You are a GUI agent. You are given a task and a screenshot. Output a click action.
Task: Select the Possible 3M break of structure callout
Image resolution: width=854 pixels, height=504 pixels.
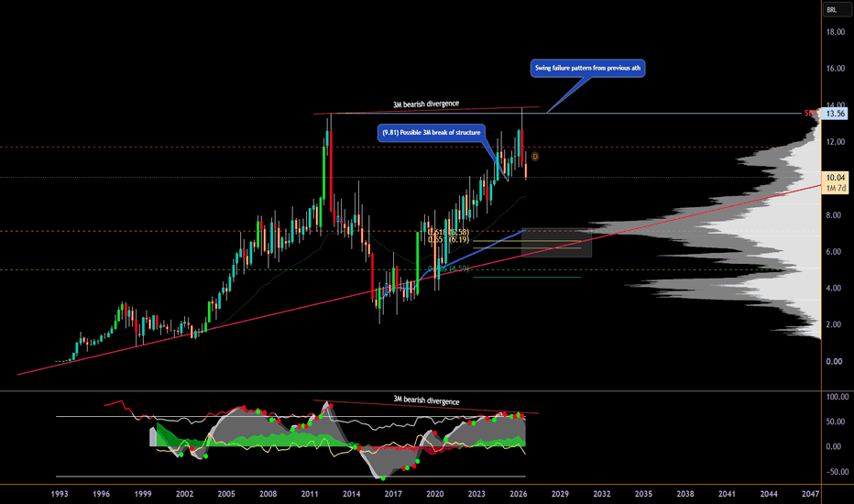click(x=432, y=132)
